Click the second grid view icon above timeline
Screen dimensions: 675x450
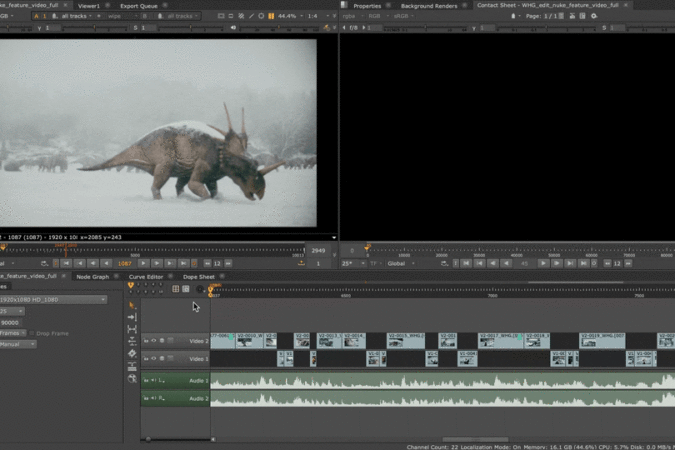[x=186, y=289]
